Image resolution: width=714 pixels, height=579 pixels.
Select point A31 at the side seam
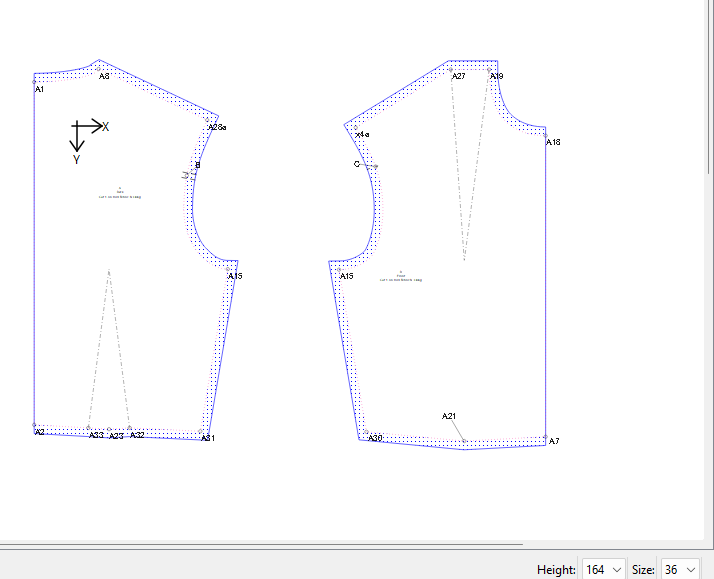(x=203, y=432)
